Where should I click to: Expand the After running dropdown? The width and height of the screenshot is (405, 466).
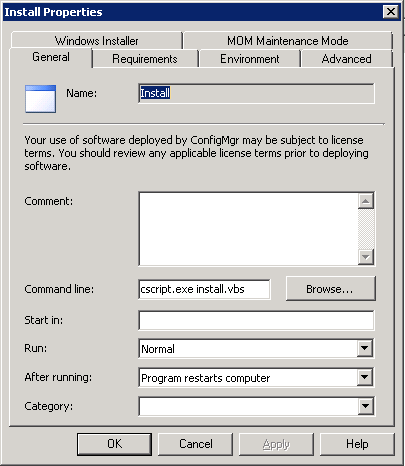(364, 377)
